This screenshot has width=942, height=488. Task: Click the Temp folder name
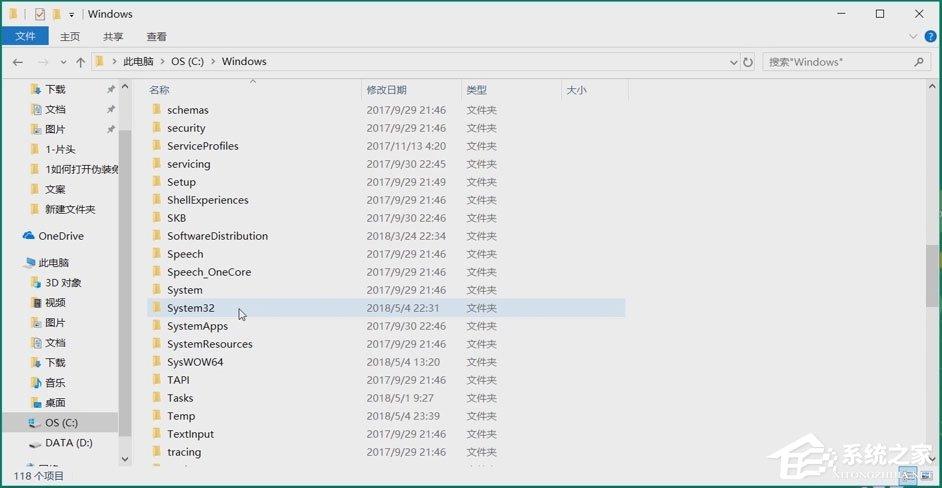coord(181,416)
